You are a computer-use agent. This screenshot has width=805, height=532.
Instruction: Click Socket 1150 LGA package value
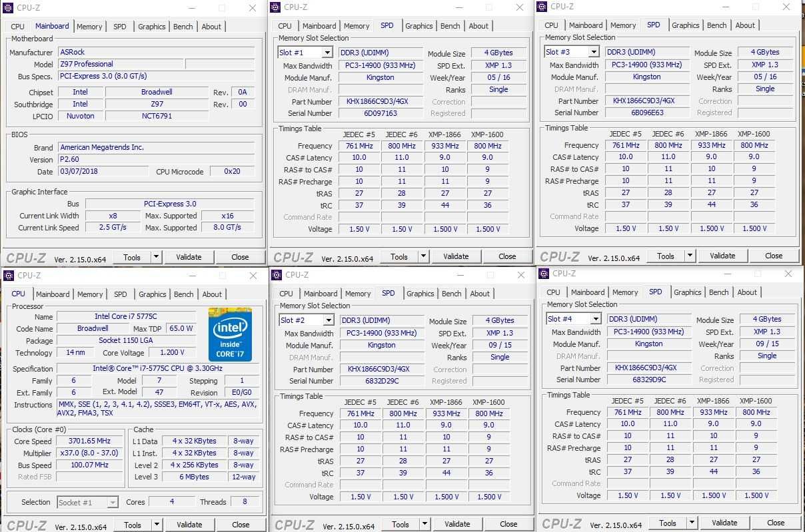[127, 340]
